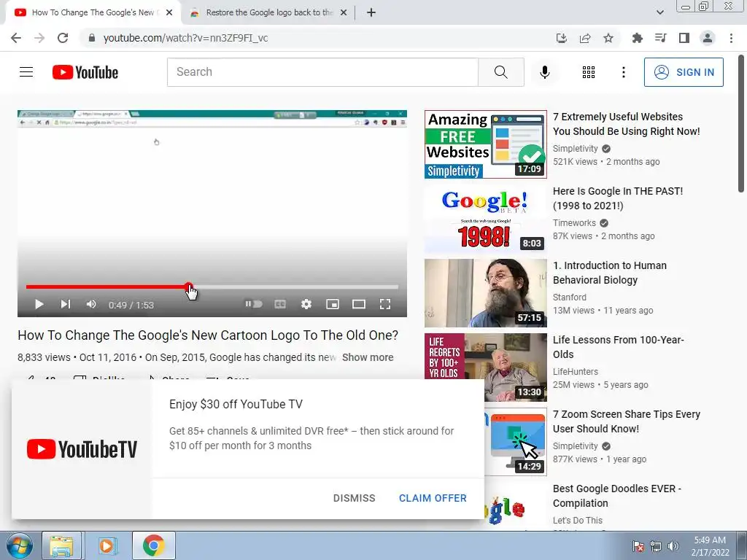Open Chrome side panel
747x560 pixels.
click(x=684, y=38)
